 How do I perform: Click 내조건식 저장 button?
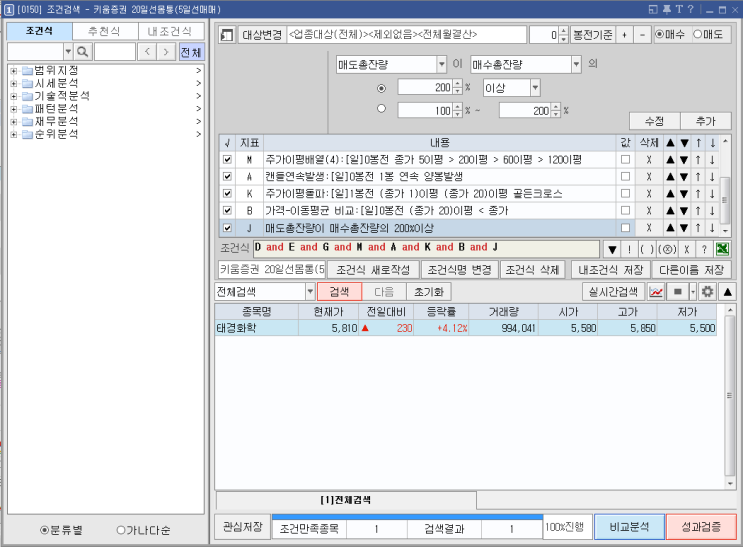(611, 270)
